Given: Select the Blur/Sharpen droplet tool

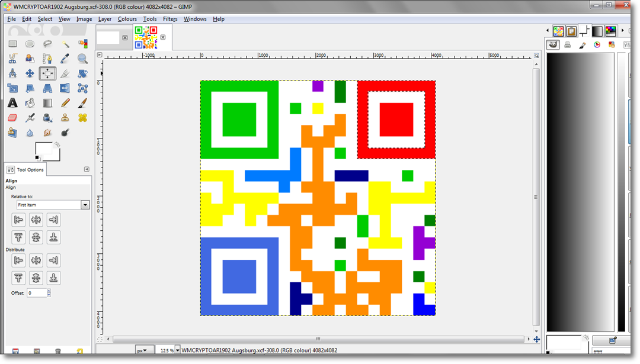Looking at the screenshot, I should (x=30, y=133).
